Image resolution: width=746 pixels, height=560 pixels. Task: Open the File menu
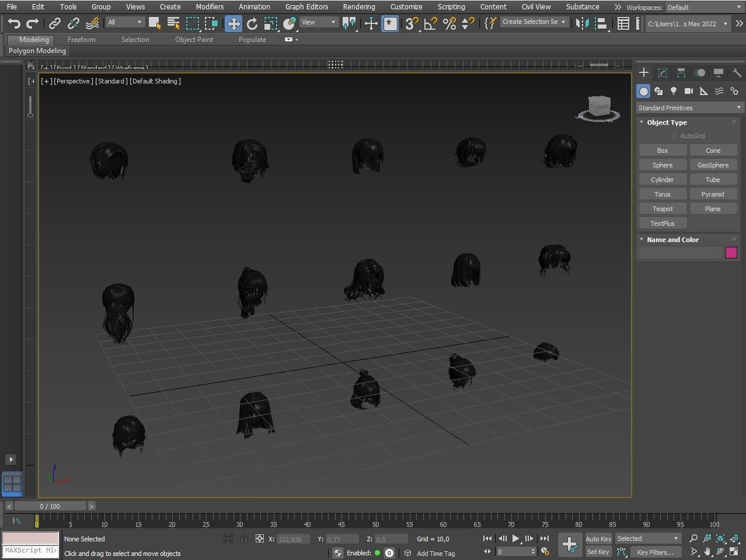[x=12, y=7]
